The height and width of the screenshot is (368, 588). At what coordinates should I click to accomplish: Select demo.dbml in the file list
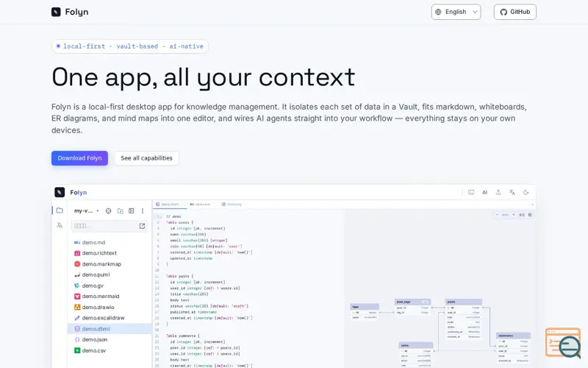pos(110,329)
